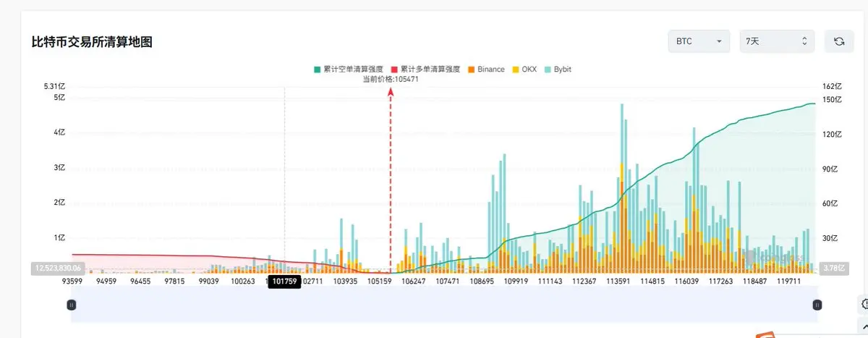Click the 比特币交易所清算地图 title
Viewport: 868px width, 338px height.
click(91, 42)
